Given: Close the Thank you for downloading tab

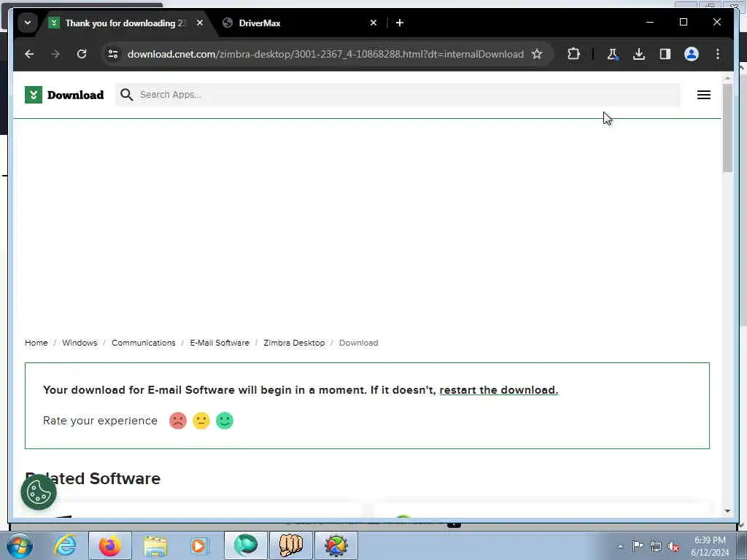Looking at the screenshot, I should [200, 23].
